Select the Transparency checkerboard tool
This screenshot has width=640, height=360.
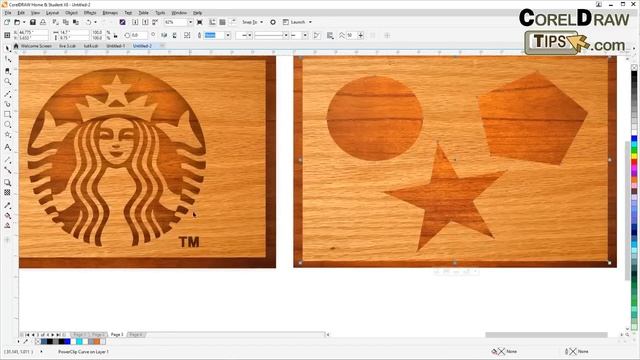coord(8,193)
